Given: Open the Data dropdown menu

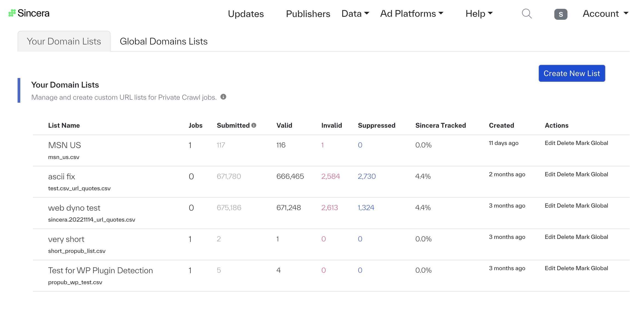Looking at the screenshot, I should tap(355, 13).
